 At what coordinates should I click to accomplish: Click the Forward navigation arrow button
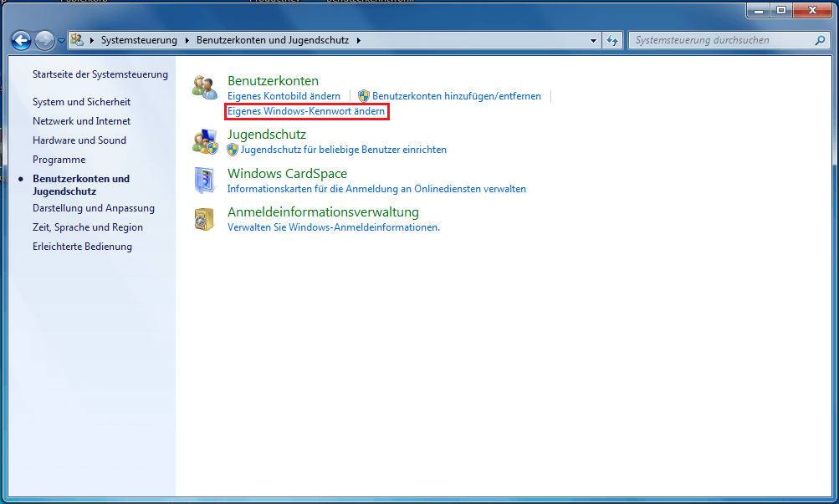point(45,41)
